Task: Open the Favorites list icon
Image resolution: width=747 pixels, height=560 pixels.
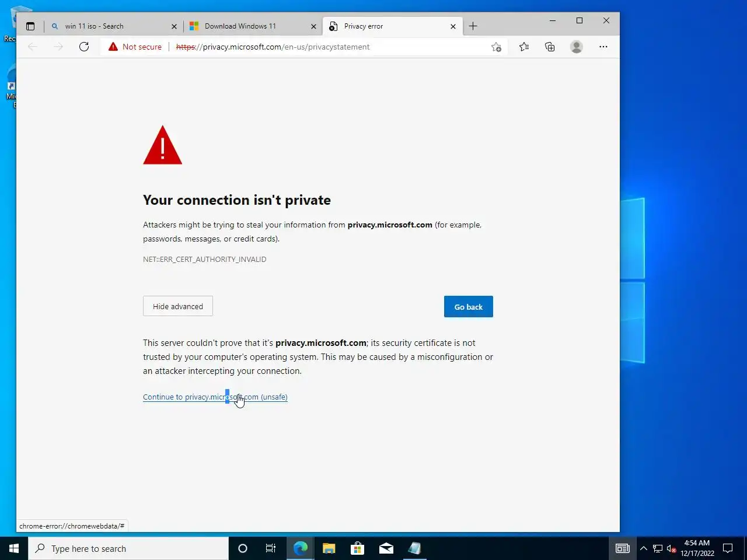Action: pos(524,47)
